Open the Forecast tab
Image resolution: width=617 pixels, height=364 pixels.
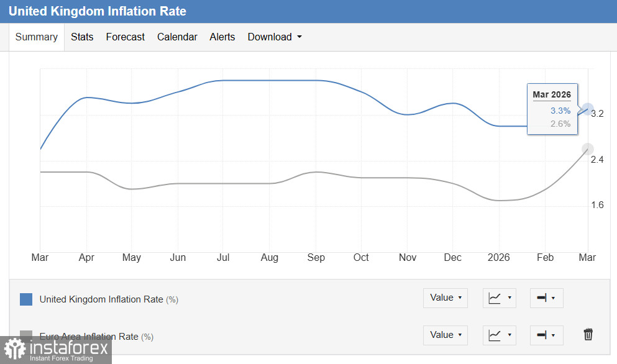[x=125, y=37]
